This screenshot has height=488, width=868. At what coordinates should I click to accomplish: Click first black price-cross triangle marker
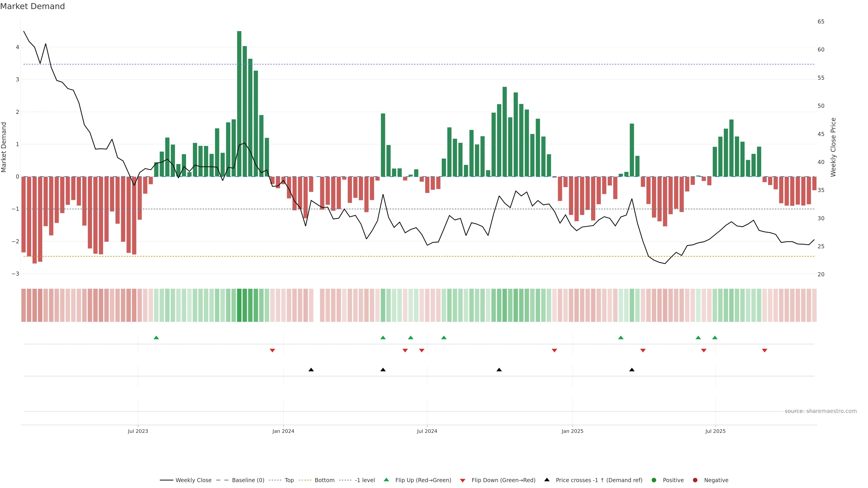[311, 370]
